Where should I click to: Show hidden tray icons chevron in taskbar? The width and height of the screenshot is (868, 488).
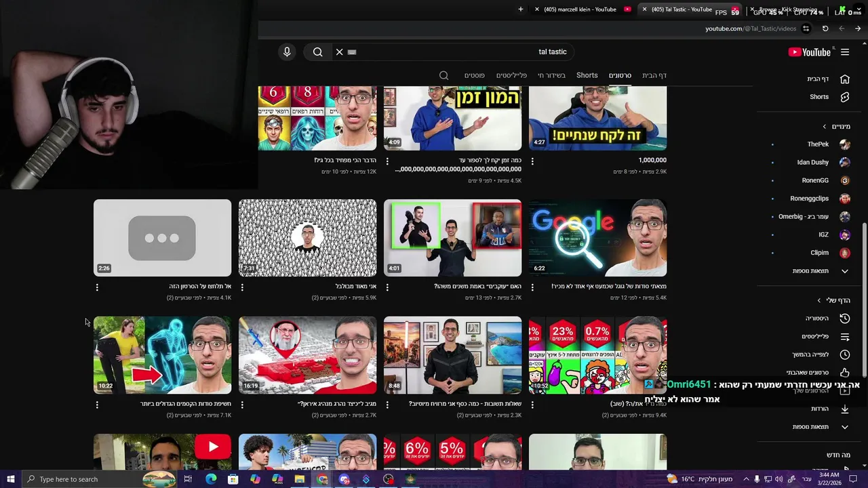(x=746, y=479)
